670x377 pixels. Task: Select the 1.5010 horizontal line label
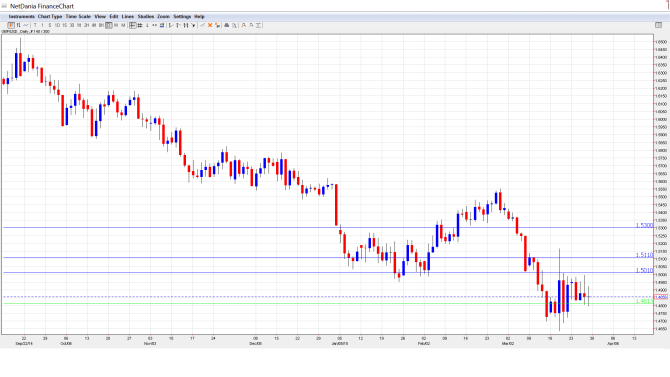(x=644, y=270)
